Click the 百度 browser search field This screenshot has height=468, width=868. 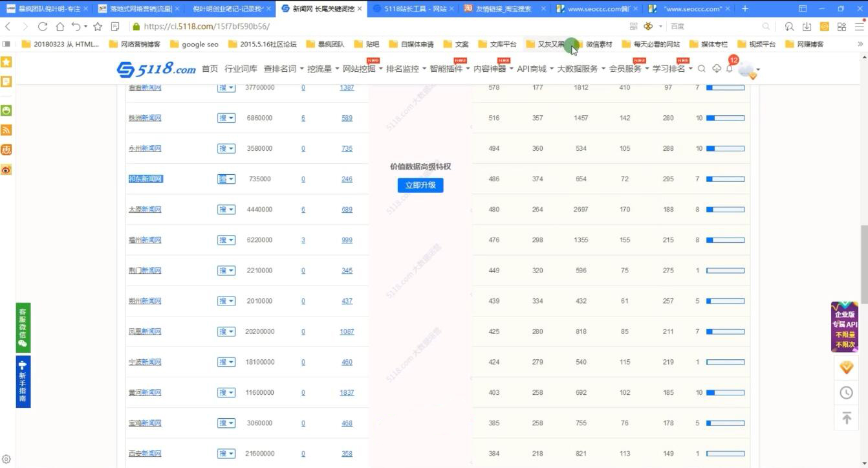[715, 27]
